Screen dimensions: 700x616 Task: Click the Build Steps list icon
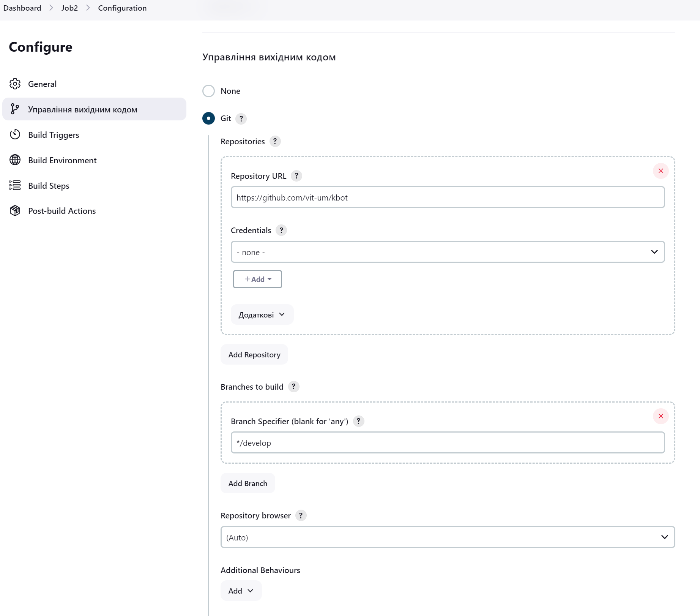point(15,185)
